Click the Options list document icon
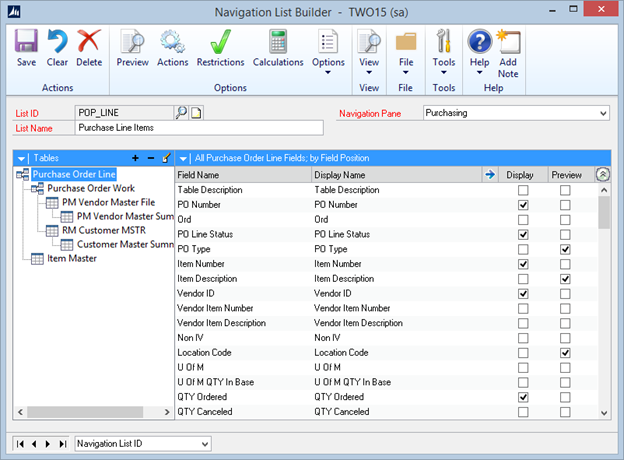This screenshot has width=624, height=460. [x=328, y=41]
